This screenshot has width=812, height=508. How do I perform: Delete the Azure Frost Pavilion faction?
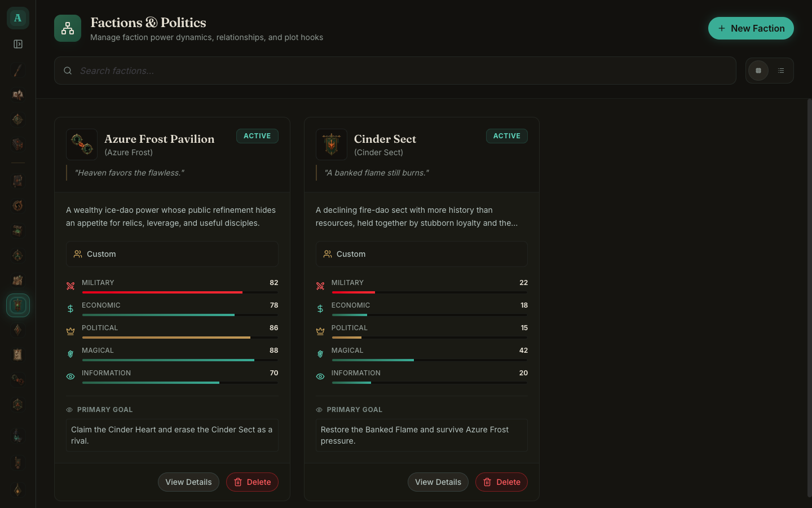[252, 482]
